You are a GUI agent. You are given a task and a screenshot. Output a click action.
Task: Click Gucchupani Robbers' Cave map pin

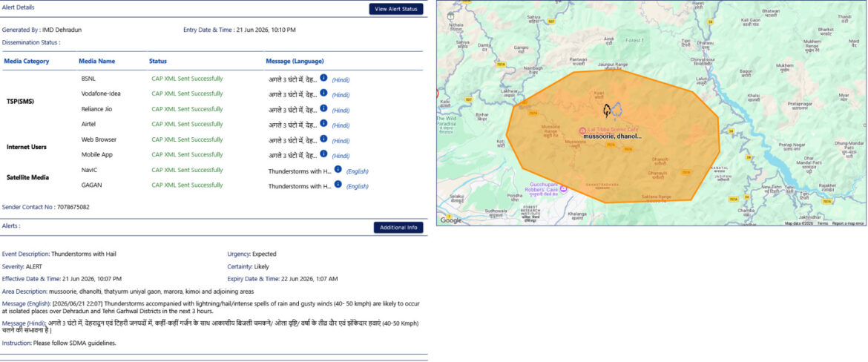pyautogui.click(x=563, y=188)
